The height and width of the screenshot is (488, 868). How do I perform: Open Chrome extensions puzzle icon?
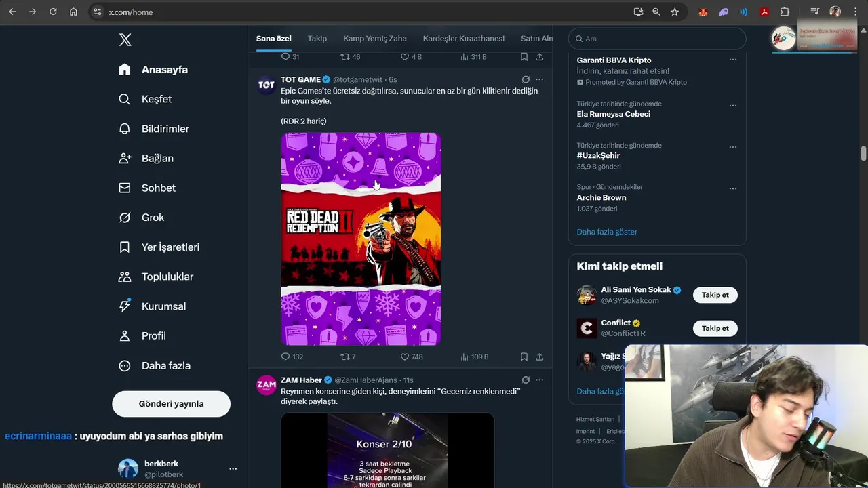pos(785,12)
